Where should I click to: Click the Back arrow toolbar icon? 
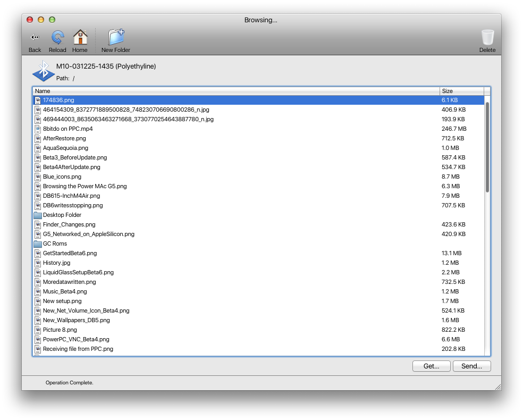(35, 38)
